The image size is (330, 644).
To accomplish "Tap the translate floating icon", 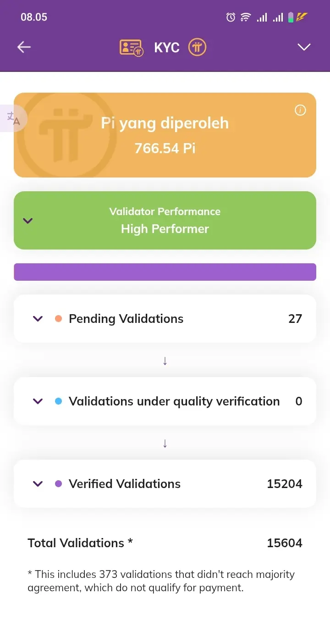I will pos(14,118).
